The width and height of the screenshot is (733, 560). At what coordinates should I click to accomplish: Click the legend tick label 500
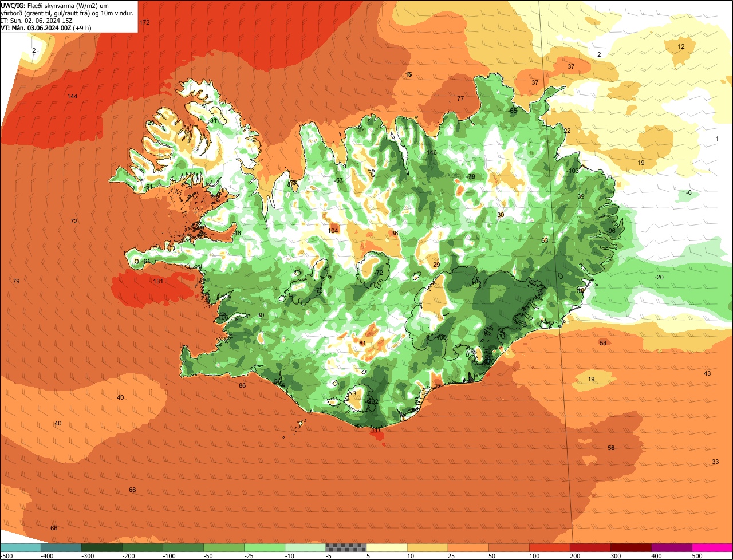point(697,556)
